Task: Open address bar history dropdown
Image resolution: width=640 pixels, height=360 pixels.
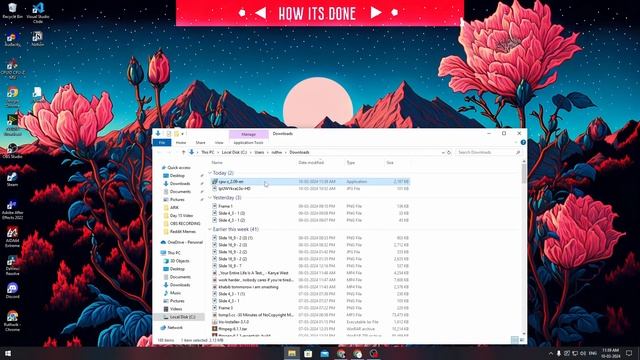Action: point(443,152)
